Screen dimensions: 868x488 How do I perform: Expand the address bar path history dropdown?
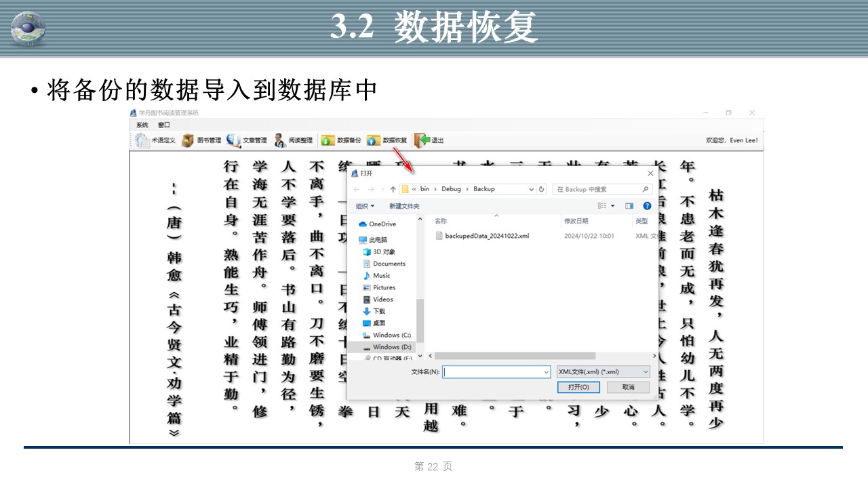pyautogui.click(x=531, y=189)
